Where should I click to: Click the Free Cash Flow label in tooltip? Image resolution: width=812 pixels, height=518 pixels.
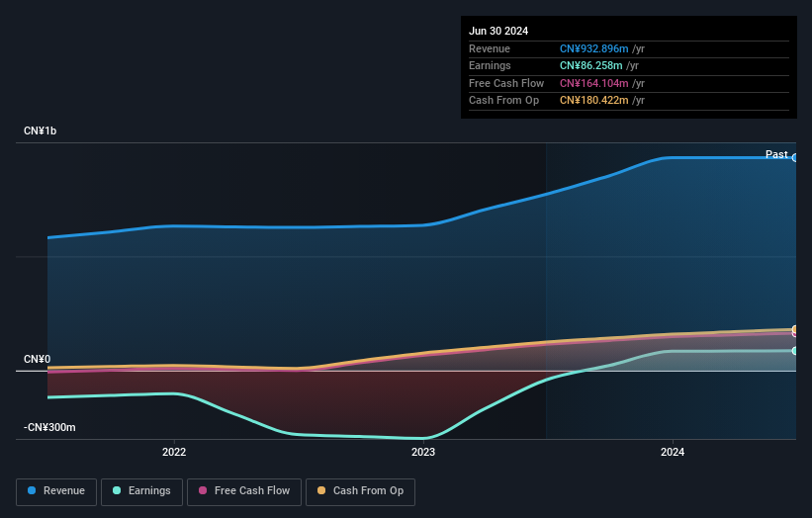click(506, 83)
